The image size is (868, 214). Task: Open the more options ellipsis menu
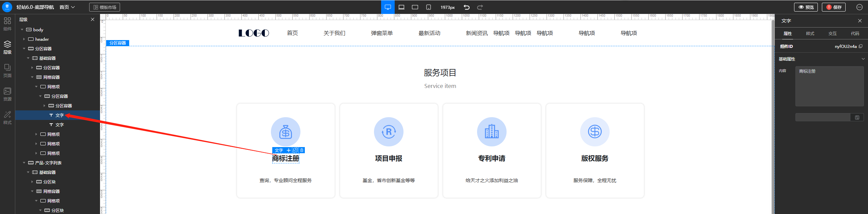(x=860, y=7)
